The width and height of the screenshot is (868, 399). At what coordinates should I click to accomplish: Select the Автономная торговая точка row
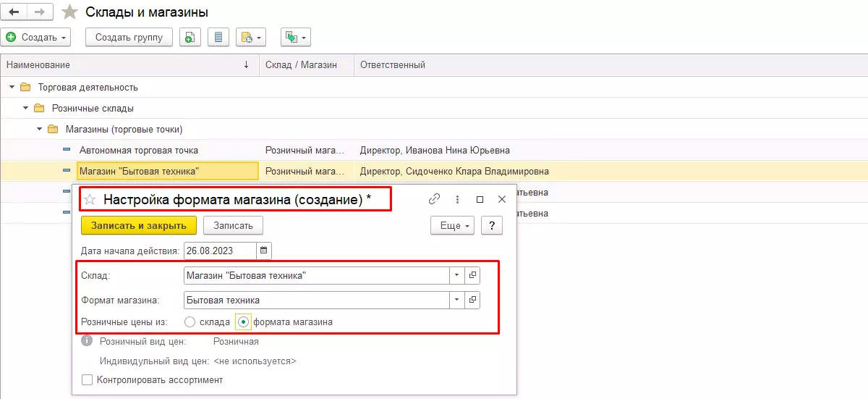pos(434,151)
